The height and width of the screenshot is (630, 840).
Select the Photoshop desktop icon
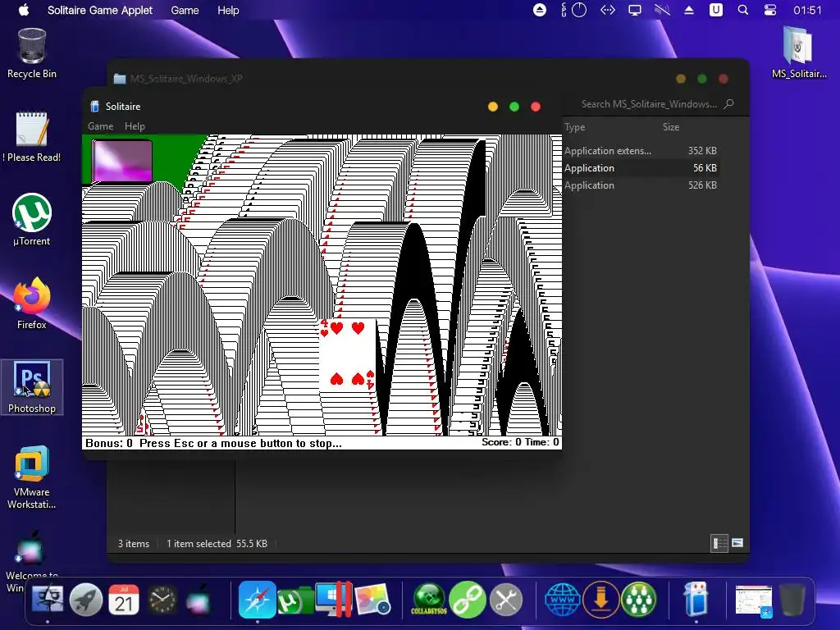pos(32,387)
